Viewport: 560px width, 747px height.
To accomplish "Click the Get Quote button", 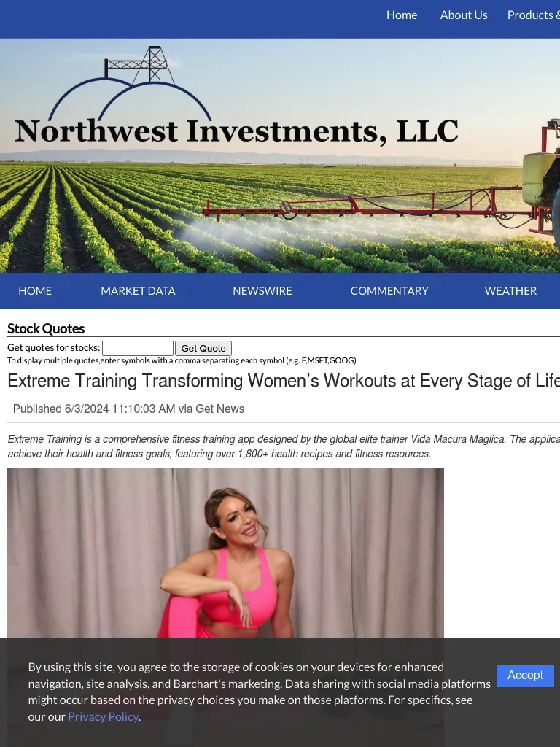I will coord(203,348).
